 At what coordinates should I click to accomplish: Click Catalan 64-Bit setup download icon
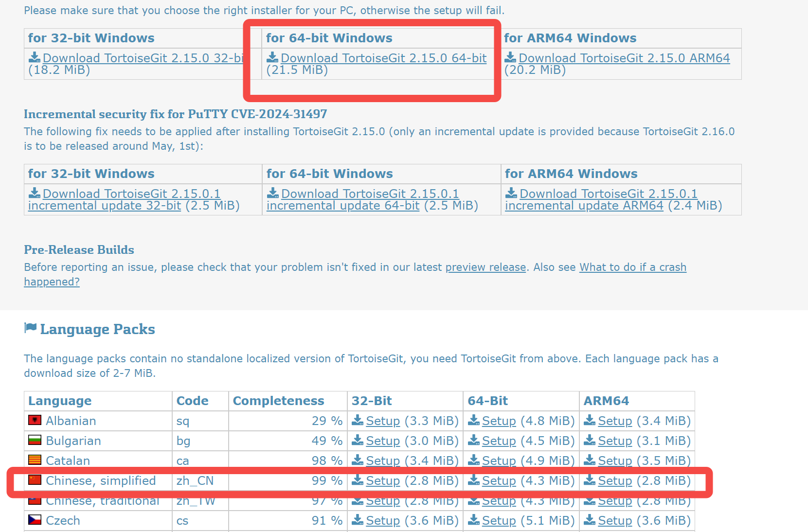(x=474, y=460)
